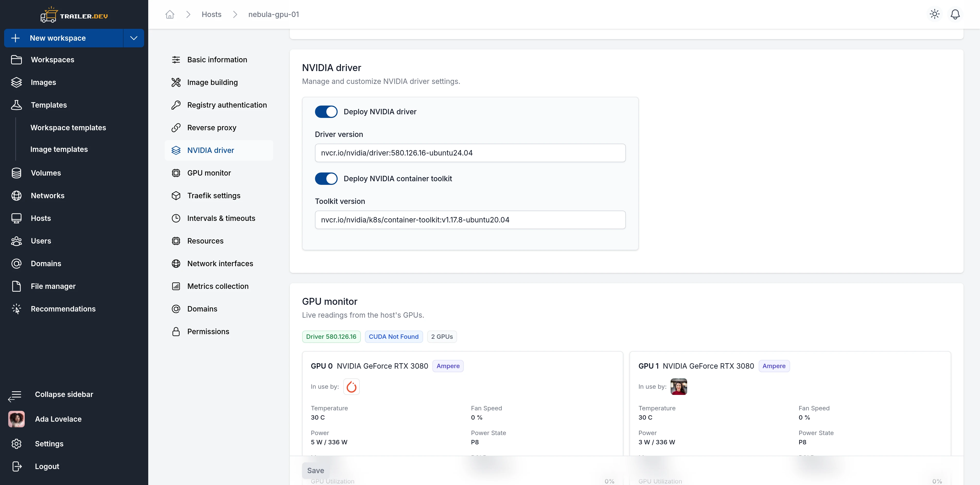The image size is (980, 485).
Task: Disable the Deploy NVIDIA driver toggle
Action: 326,111
